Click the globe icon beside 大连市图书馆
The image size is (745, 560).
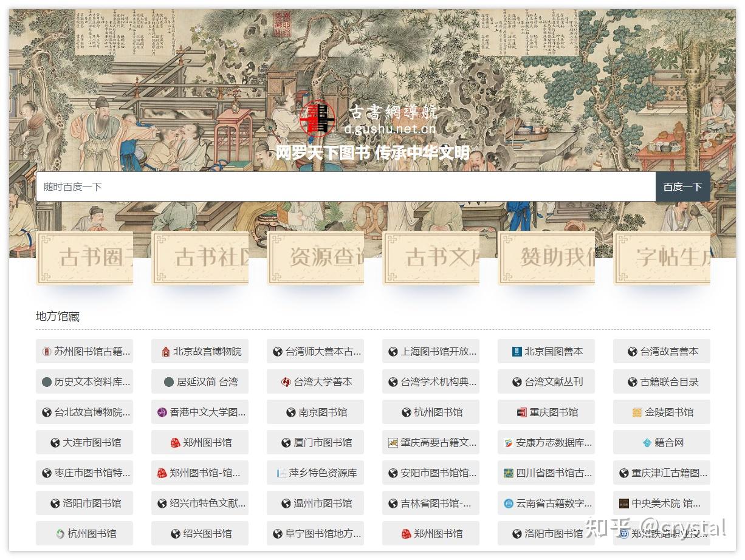point(55,443)
